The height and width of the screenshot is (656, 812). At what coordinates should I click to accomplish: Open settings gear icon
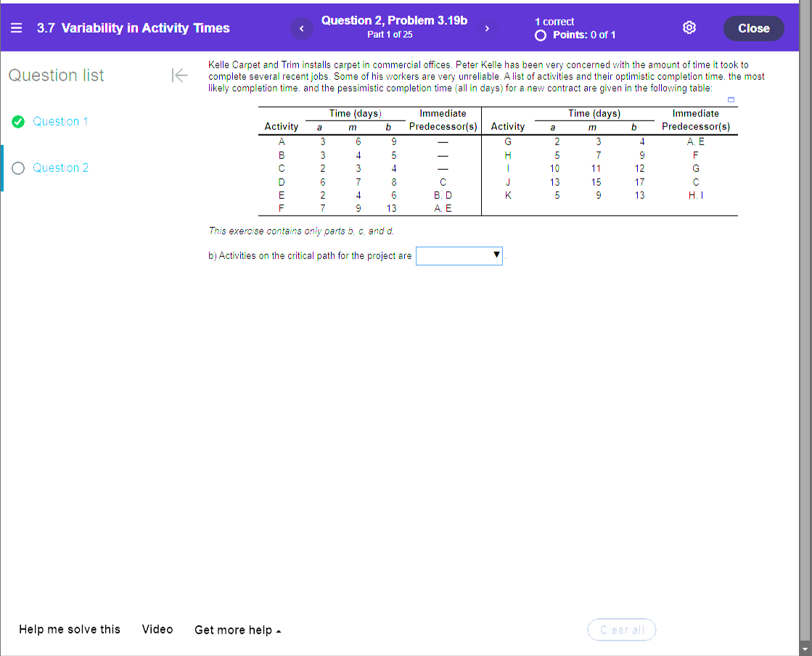pyautogui.click(x=689, y=28)
